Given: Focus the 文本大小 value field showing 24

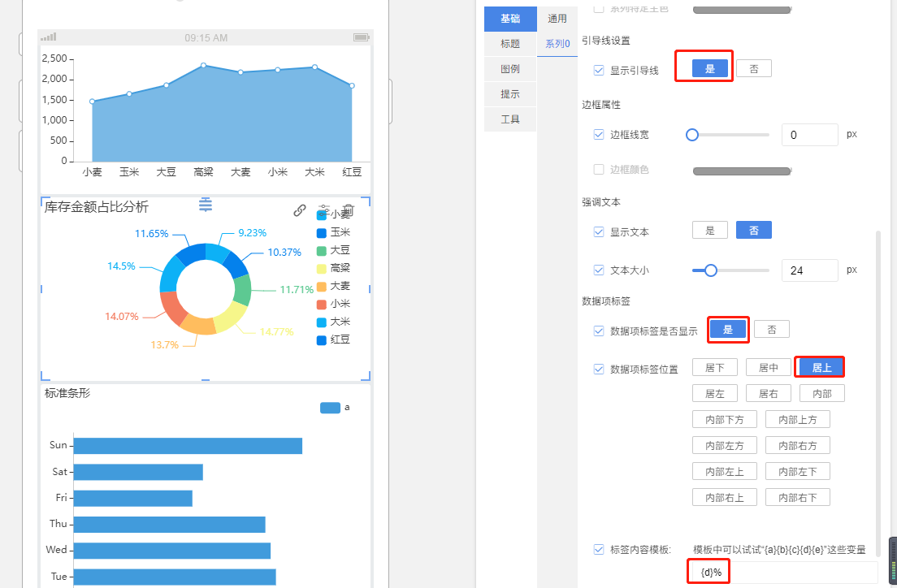Looking at the screenshot, I should pos(809,270).
